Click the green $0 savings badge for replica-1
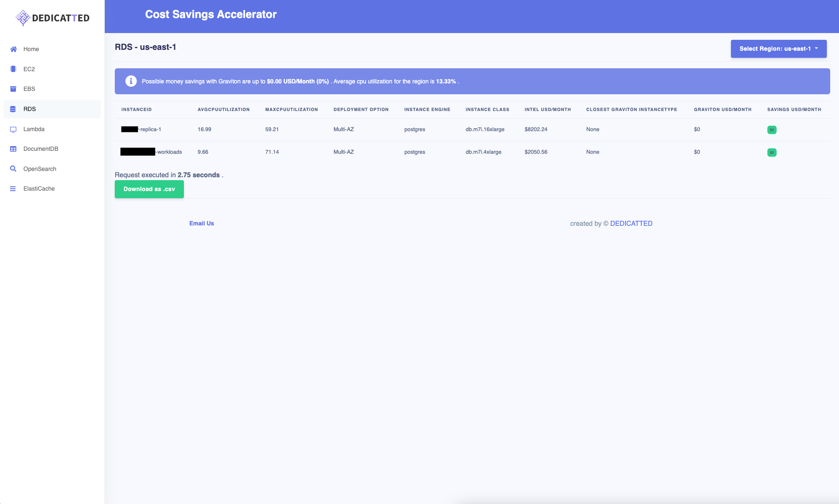Screen dimensions: 839x504 point(772,130)
